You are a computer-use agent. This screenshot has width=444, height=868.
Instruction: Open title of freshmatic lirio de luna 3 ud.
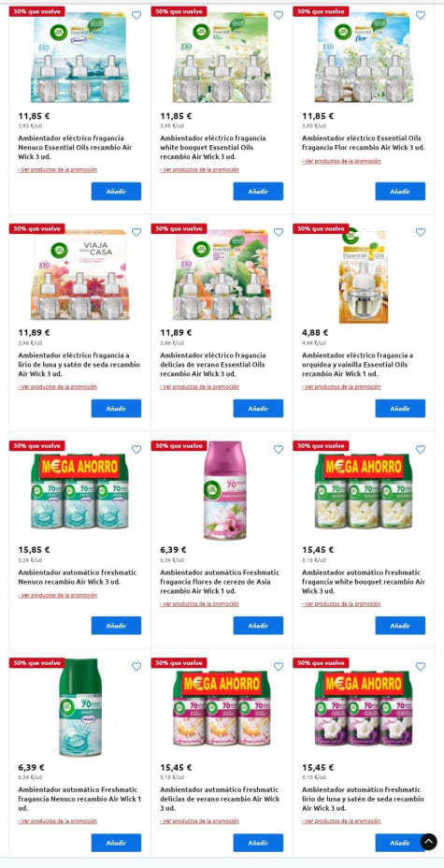(364, 799)
